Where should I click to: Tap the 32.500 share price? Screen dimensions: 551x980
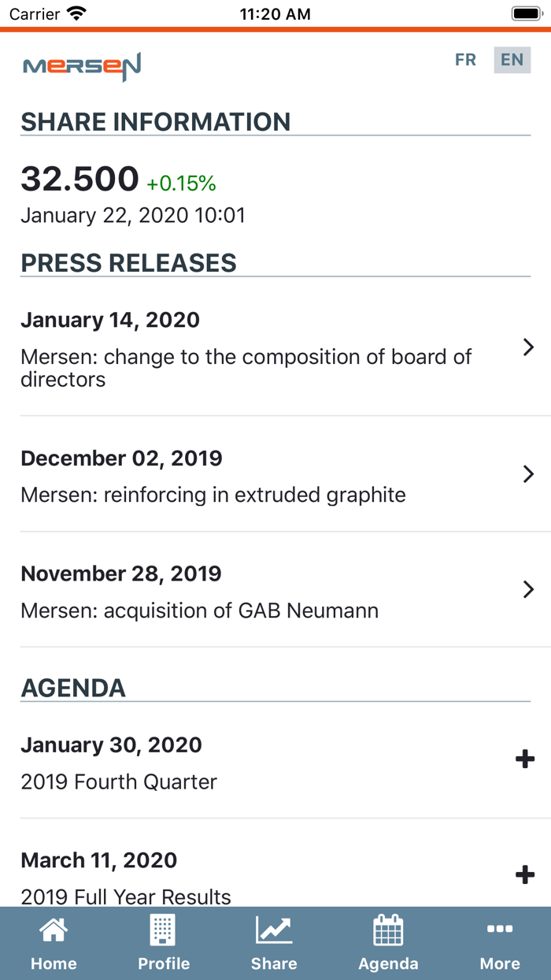(x=80, y=180)
